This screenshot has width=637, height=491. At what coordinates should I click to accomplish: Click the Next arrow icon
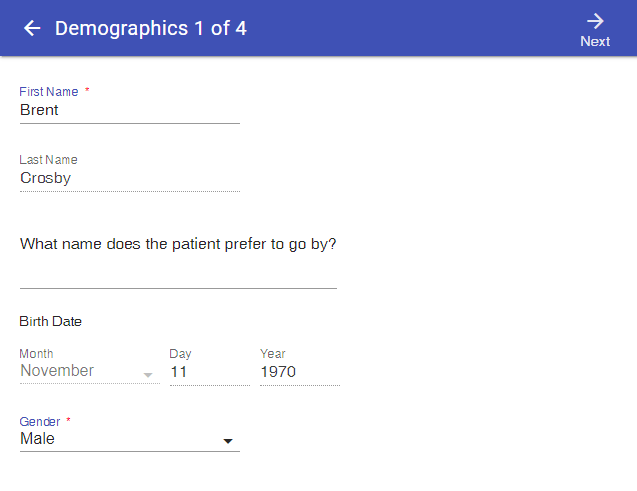(x=595, y=21)
